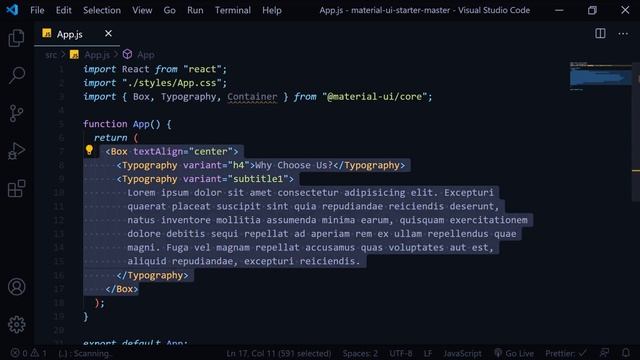The height and width of the screenshot is (360, 640).
Task: Open the Accounts menu icon
Action: pyautogui.click(x=16, y=287)
